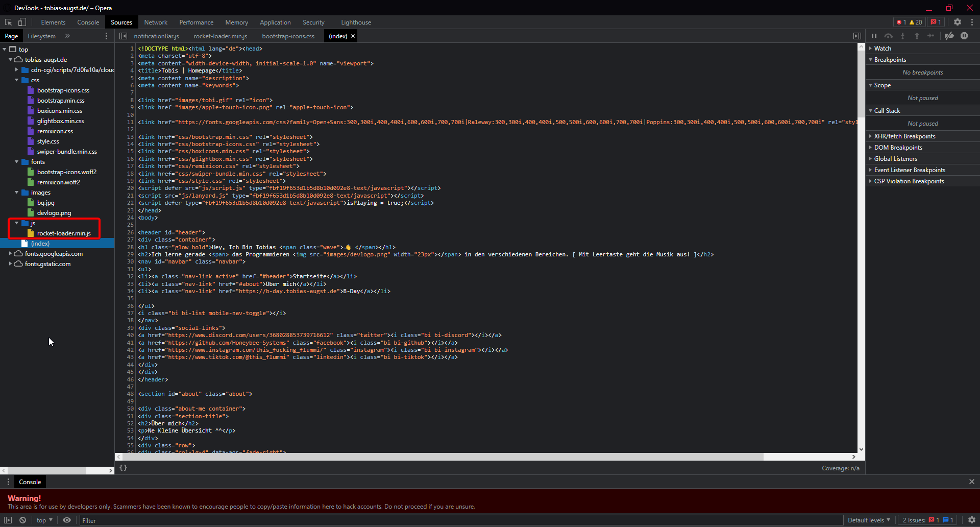The width and height of the screenshot is (980, 527).
Task: Open DevTools settings gear icon
Action: click(x=958, y=22)
